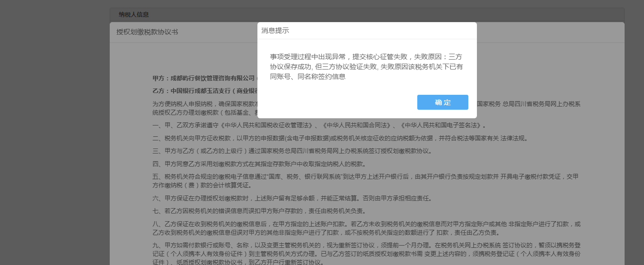Select the 纳税人信息 section header
This screenshot has height=265, width=644.
(134, 14)
